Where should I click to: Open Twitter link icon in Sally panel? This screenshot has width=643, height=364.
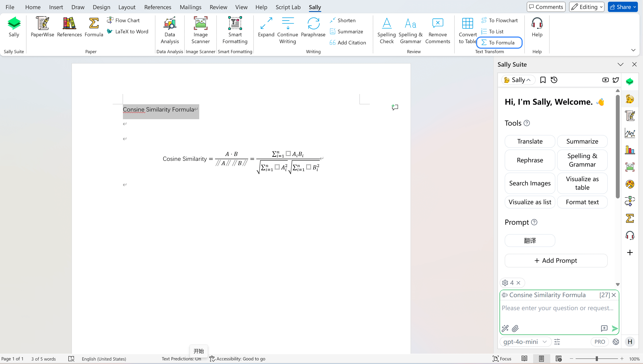[616, 80]
